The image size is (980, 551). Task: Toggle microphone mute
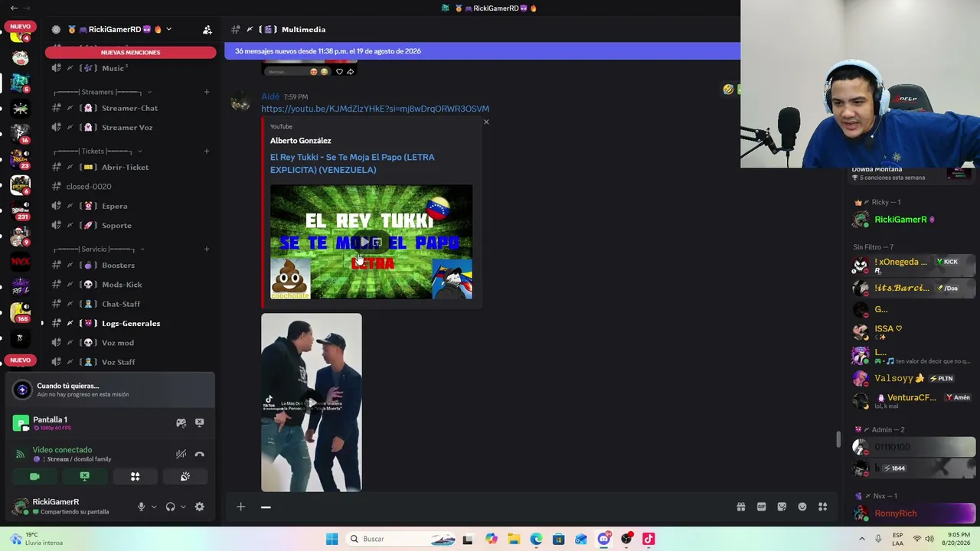point(141,507)
